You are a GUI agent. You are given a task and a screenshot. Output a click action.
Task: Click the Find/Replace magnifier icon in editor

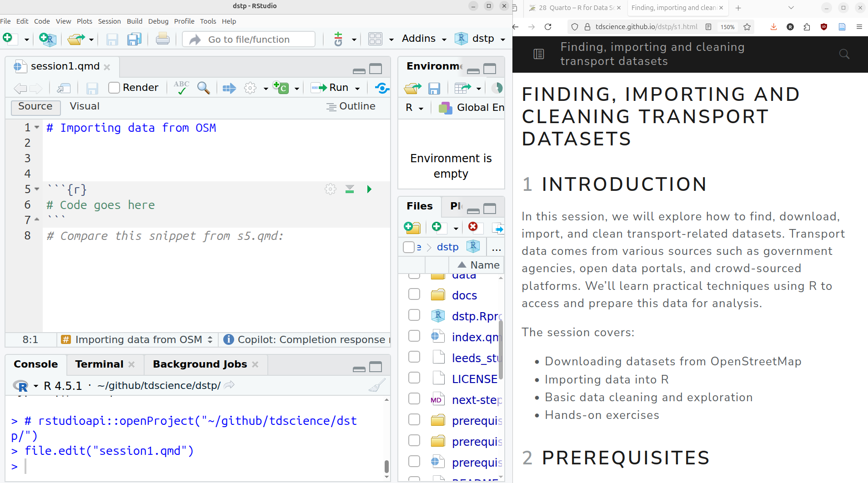click(x=203, y=88)
